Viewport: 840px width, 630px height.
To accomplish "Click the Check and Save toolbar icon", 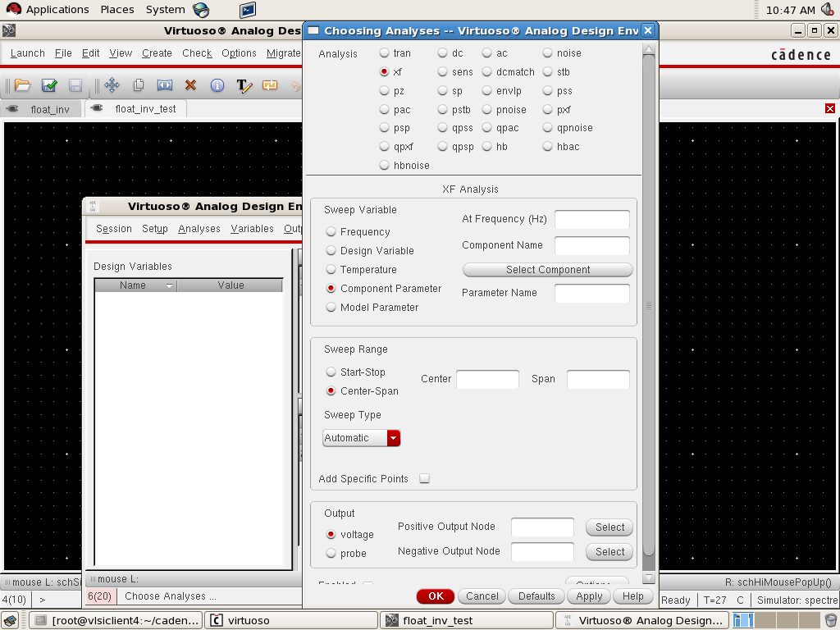I will click(48, 85).
